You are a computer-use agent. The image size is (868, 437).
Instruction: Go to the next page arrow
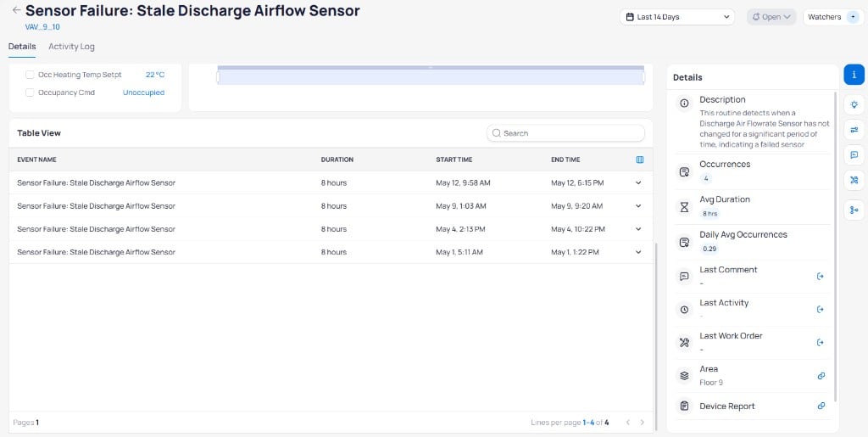point(643,423)
